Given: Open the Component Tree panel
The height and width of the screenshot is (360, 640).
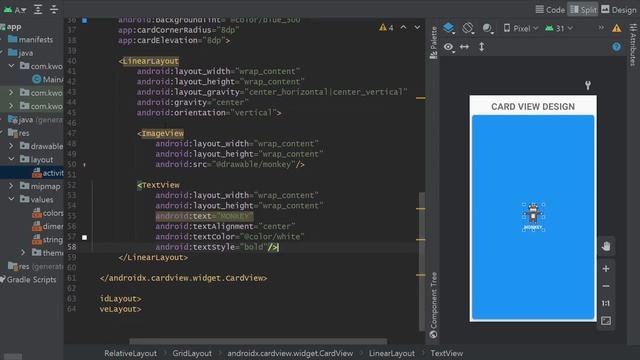Looking at the screenshot, I should tap(433, 305).
